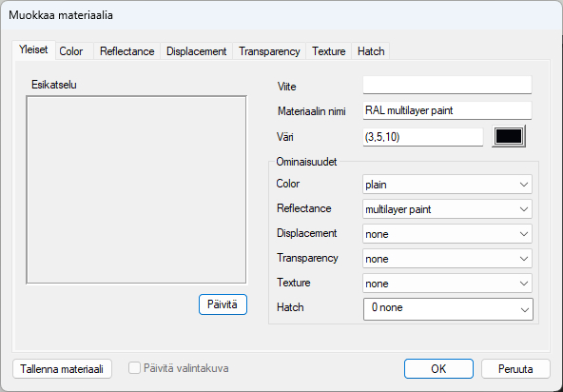Open the Reflectance multilayer paint dropdown
This screenshot has width=563, height=392.
pos(447,209)
